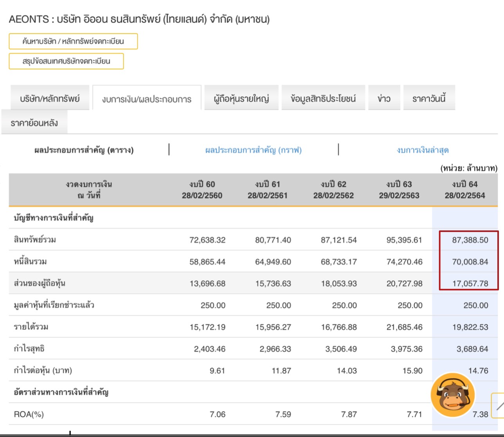Viewport: 504px width, 437px height.
Task: Click สรุปข้อสนเทศบริษัทจดทะเบียน button
Action: click(66, 61)
